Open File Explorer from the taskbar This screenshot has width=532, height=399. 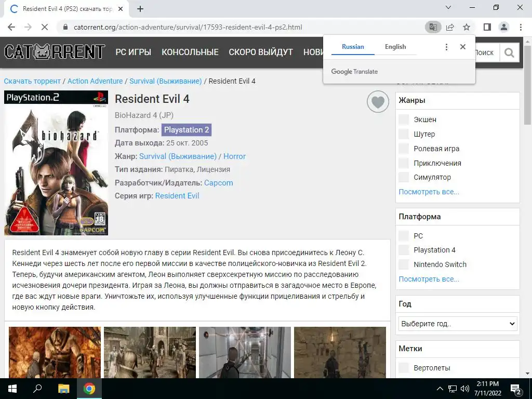[x=63, y=389]
